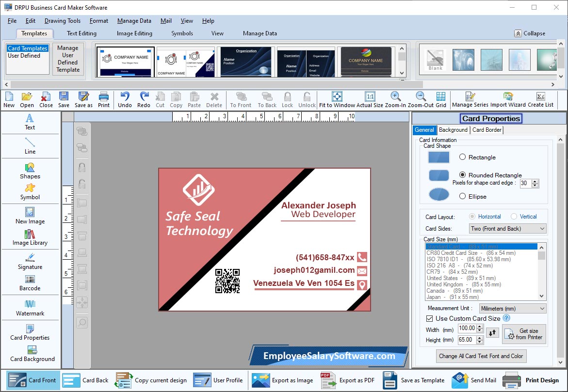This screenshot has width=568, height=392.
Task: Click the New document icon
Action: [x=9, y=99]
